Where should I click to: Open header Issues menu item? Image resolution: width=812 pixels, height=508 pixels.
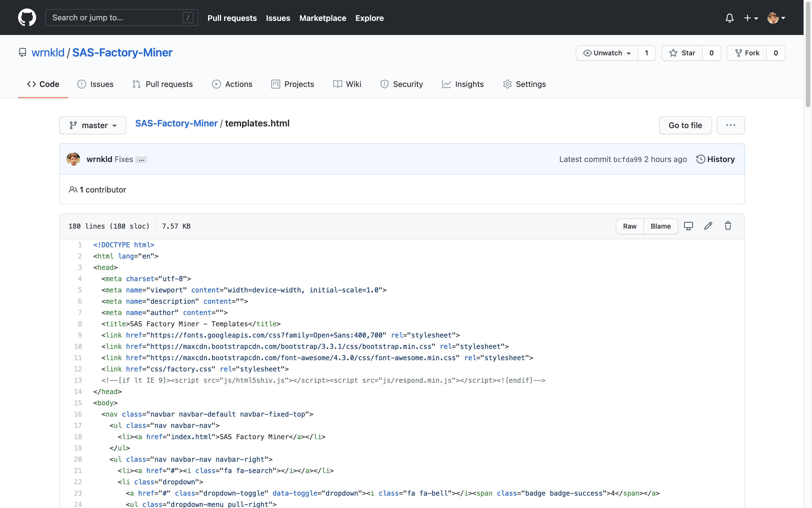(x=278, y=18)
